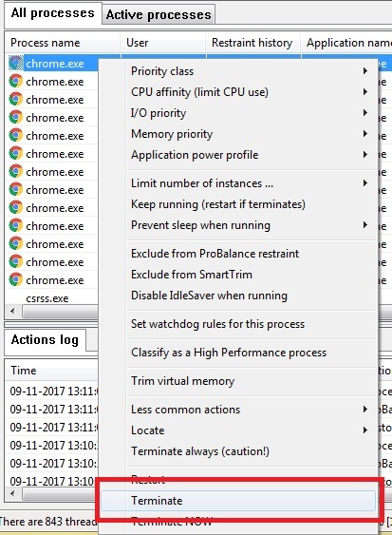Expand Application power profile submenu
Screen dimensions: 392x535
(252, 155)
